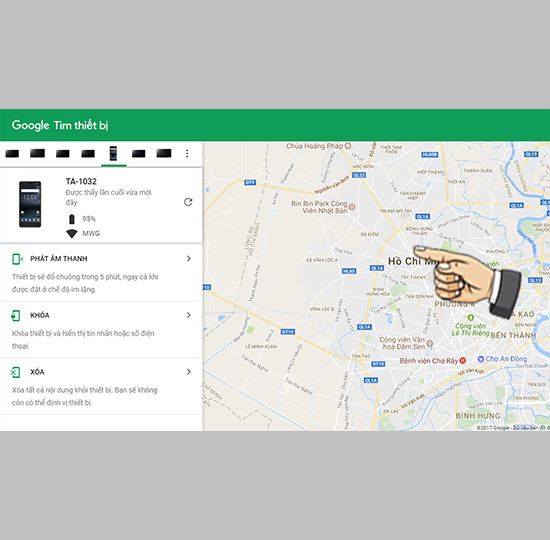Viewport: 550px width, 540px height.
Task: Click the PHÁT ÂM THANH label
Action: [59, 259]
